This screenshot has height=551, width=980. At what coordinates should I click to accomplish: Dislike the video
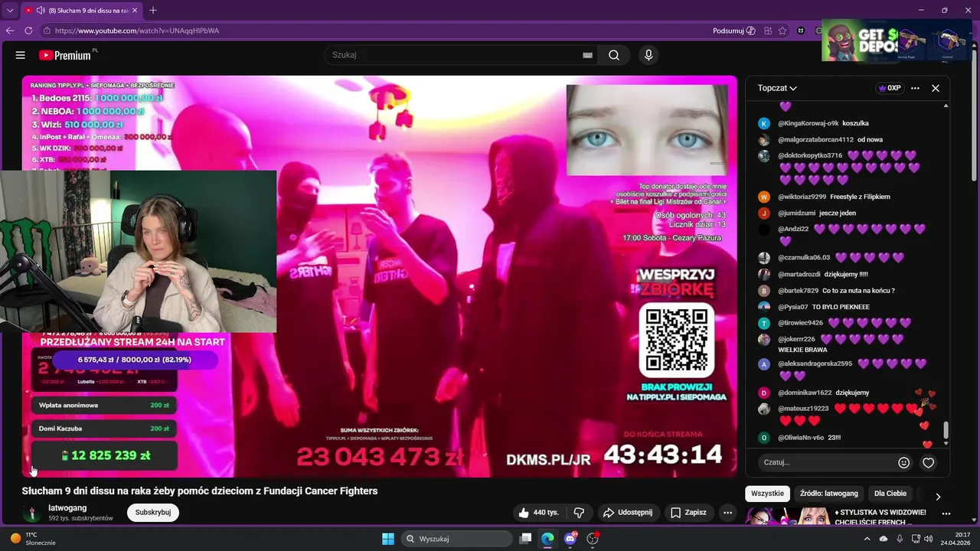click(579, 513)
